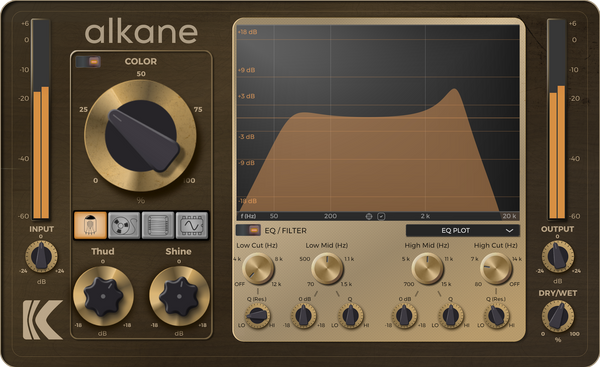Click the High Mid (Hz) frequency knob

click(427, 268)
